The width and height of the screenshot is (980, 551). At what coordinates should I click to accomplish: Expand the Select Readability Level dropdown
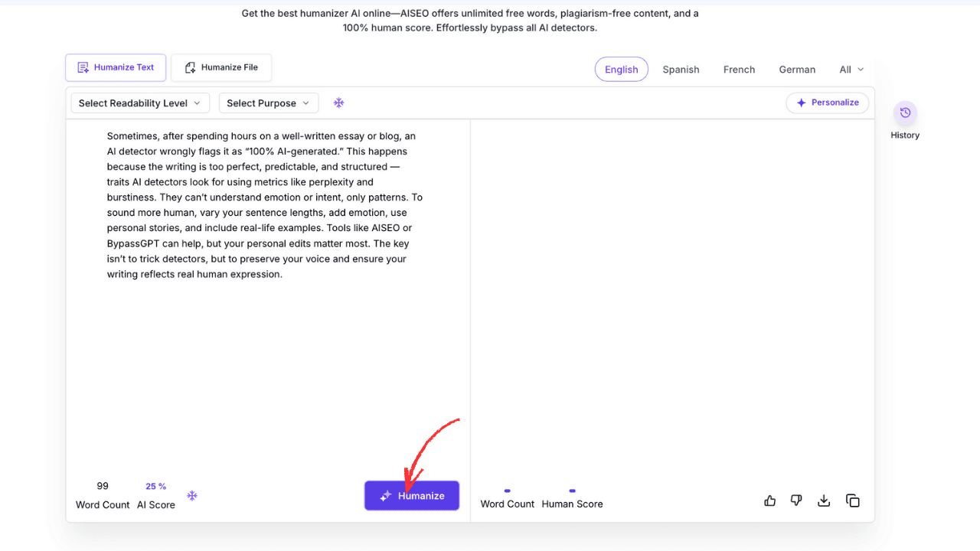coord(139,103)
